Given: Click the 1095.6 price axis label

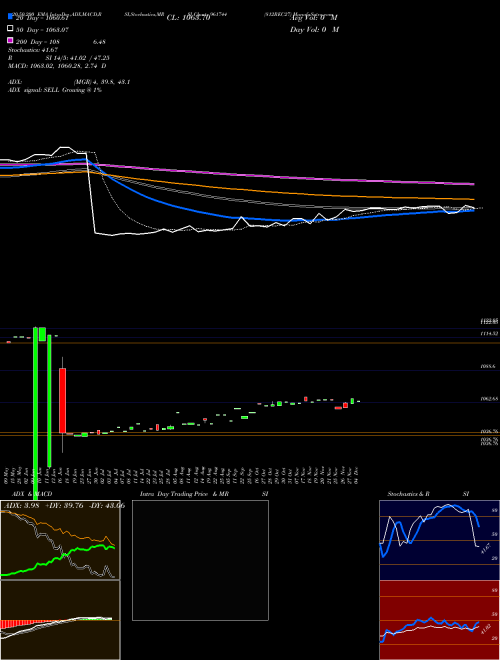Looking at the screenshot, I should [488, 367].
